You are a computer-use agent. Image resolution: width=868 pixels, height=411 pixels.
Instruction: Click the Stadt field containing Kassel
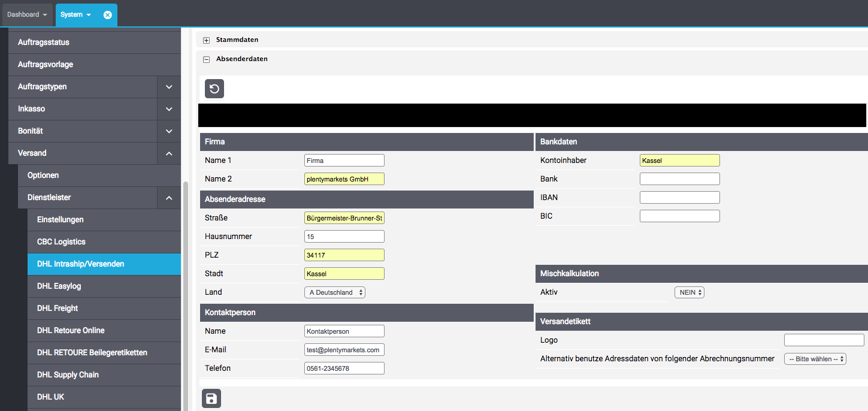click(x=344, y=274)
